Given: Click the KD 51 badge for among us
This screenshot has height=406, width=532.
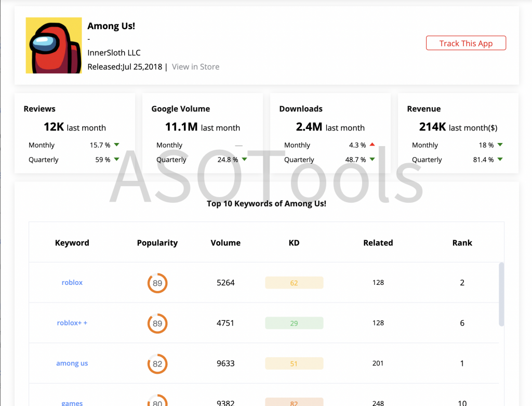Looking at the screenshot, I should point(294,363).
